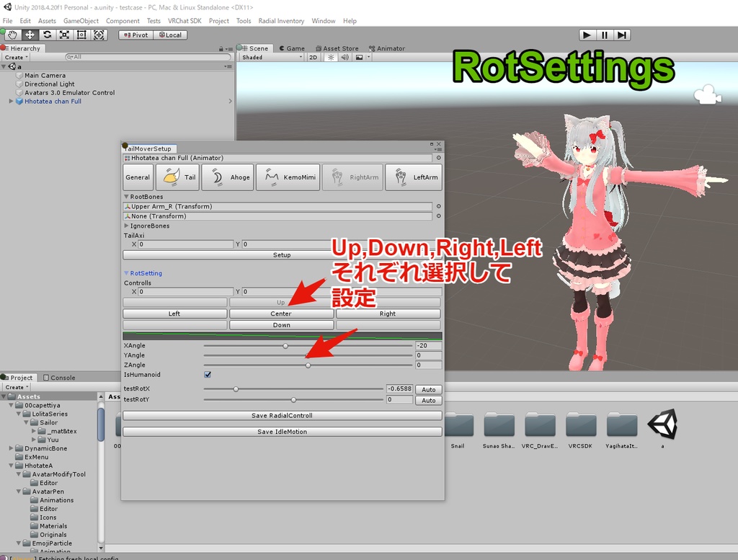Select the Move tool
738x560 pixels.
click(29, 35)
